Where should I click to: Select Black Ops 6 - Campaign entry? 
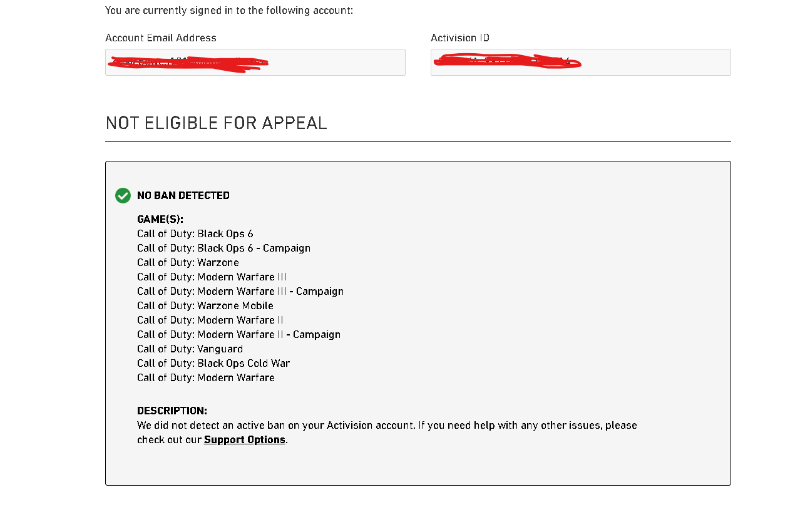[x=223, y=248]
